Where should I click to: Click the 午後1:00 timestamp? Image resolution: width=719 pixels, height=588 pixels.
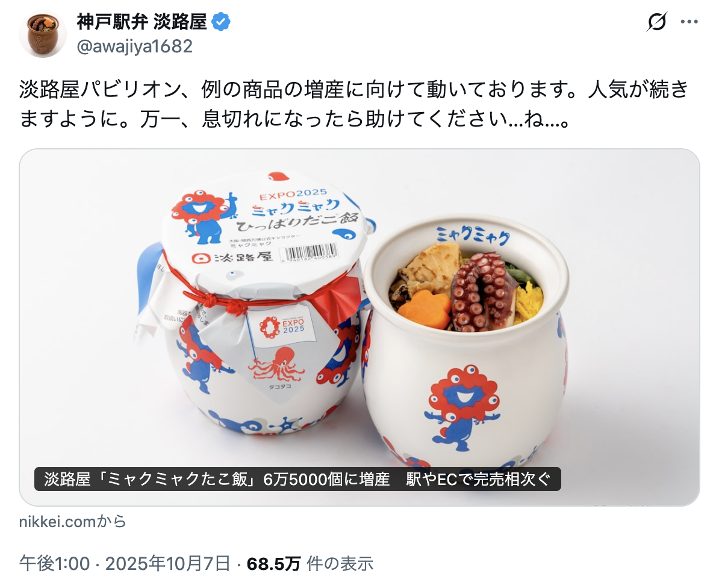[55, 563]
